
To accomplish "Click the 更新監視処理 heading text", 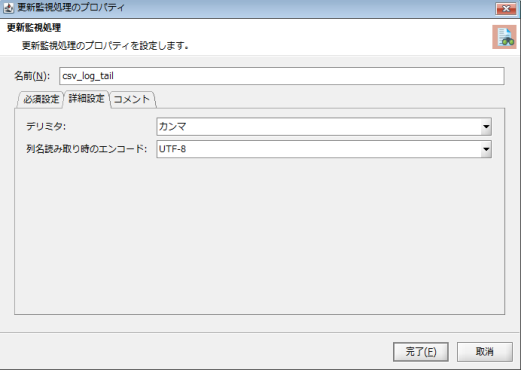I will (x=34, y=28).
